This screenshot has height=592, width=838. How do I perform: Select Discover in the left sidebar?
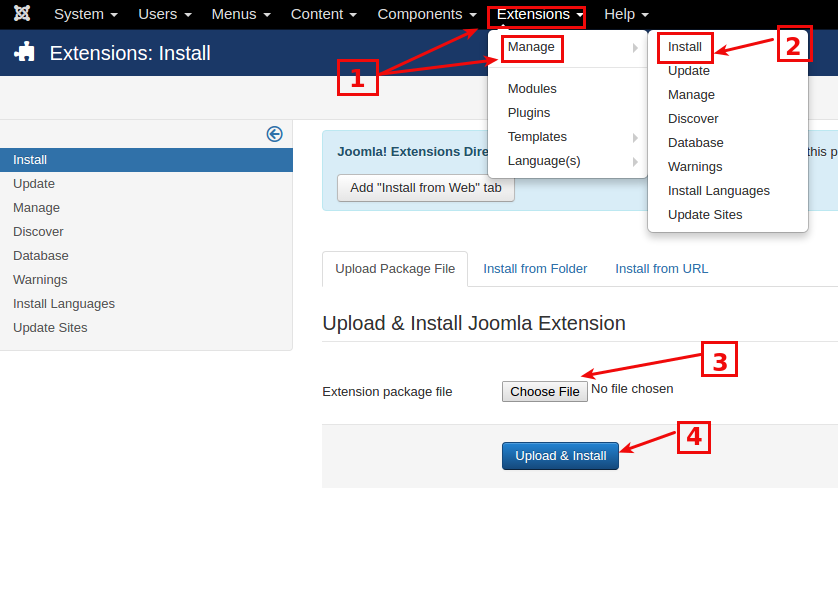pyautogui.click(x=146, y=232)
